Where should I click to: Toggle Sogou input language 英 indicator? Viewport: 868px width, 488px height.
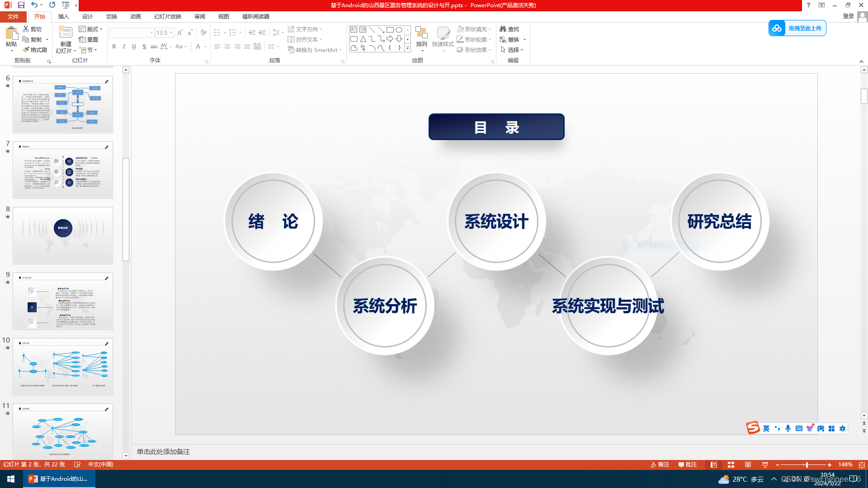coord(766,428)
